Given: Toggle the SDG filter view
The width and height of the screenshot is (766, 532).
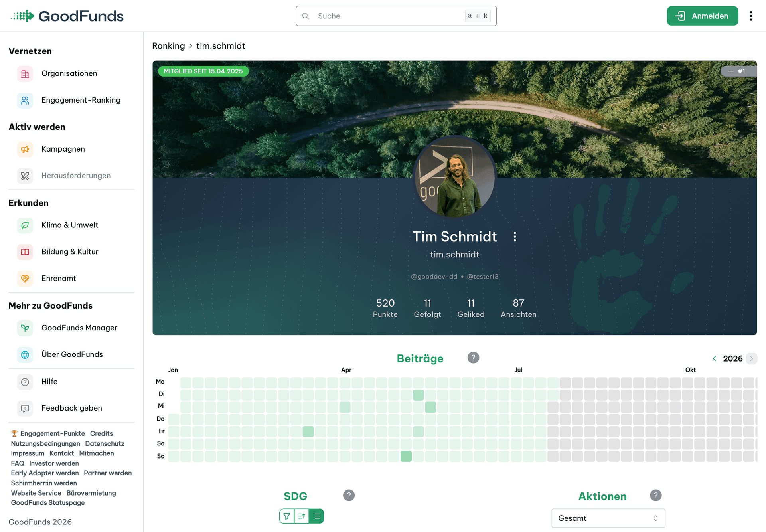Looking at the screenshot, I should tap(286, 516).
